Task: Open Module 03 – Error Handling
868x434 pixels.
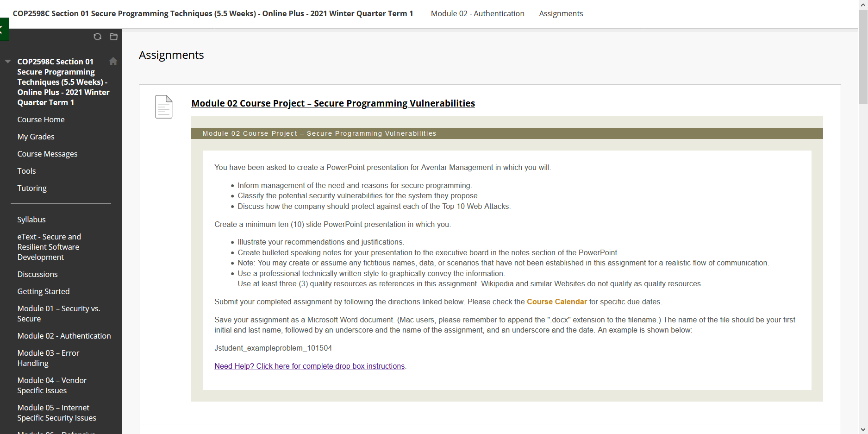Action: [49, 358]
